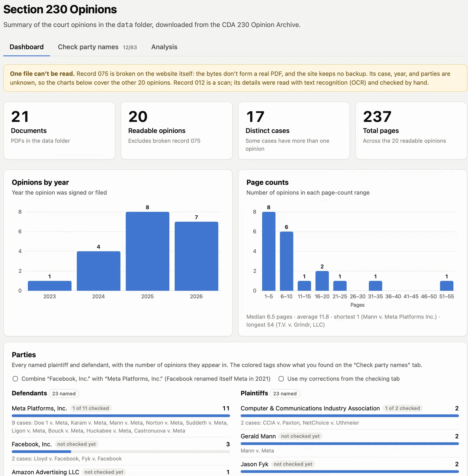The image size is (468, 476).
Task: Open the Analysis tab
Action: (164, 47)
